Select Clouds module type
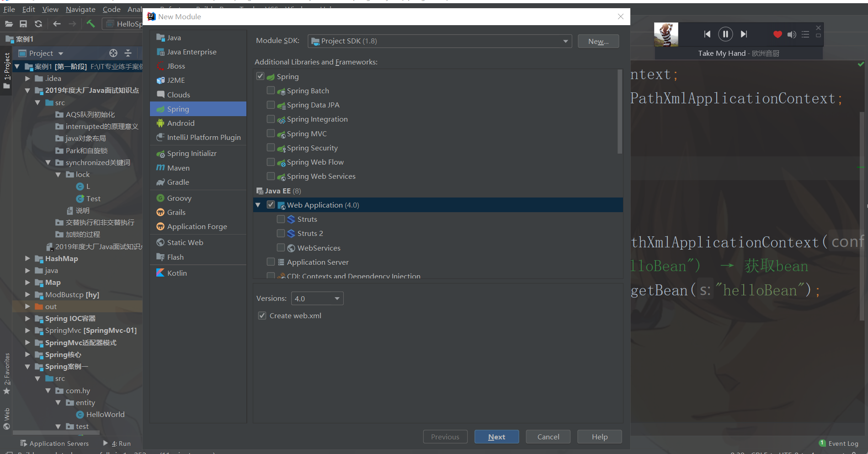Image resolution: width=868 pixels, height=454 pixels. (x=179, y=95)
